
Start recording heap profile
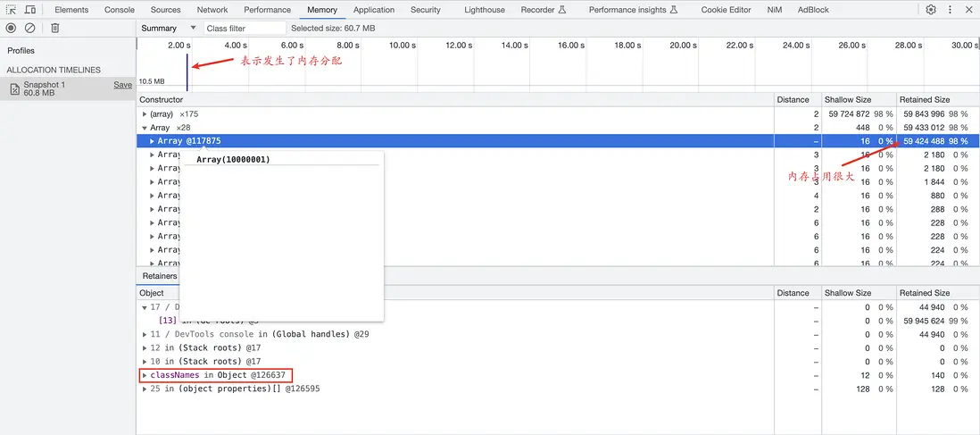pos(10,29)
